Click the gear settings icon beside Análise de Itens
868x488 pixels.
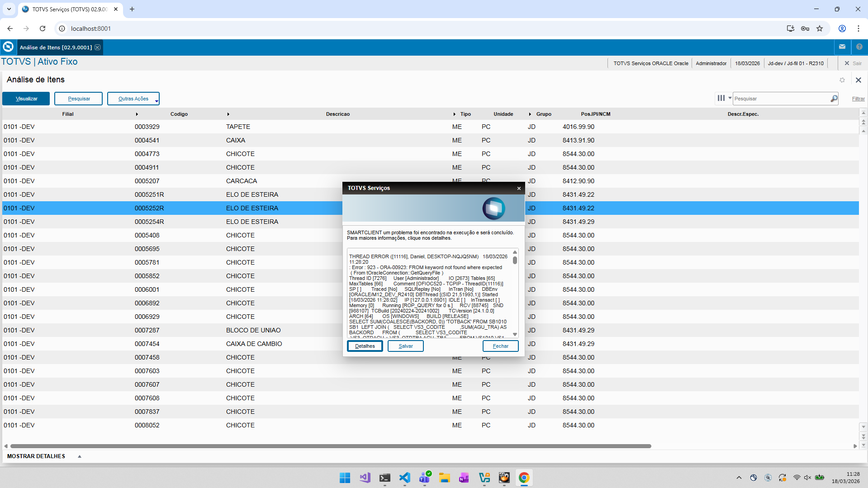tap(842, 80)
